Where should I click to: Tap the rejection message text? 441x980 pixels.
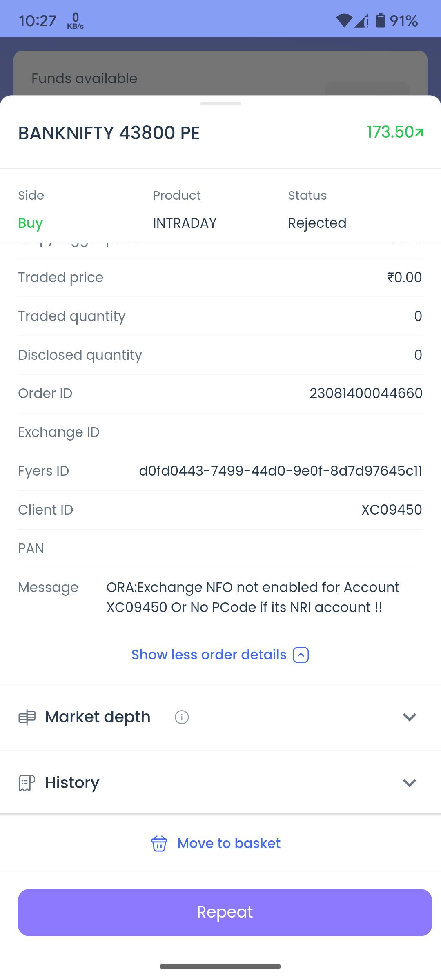pos(253,597)
